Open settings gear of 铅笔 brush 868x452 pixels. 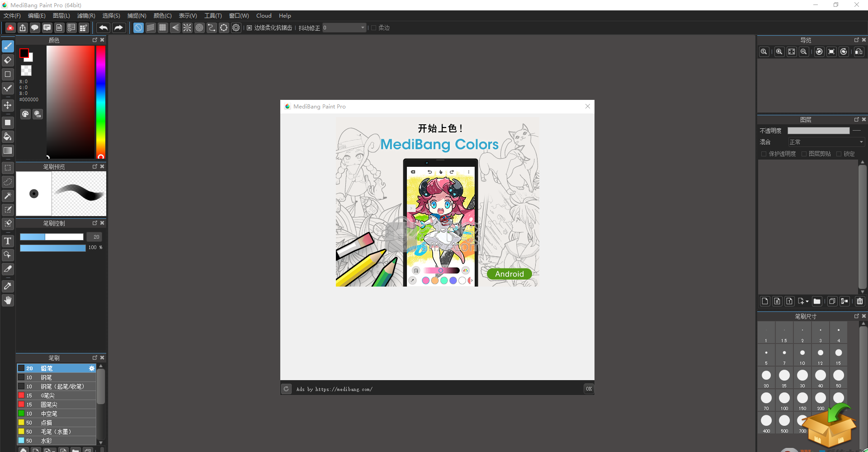click(x=92, y=368)
